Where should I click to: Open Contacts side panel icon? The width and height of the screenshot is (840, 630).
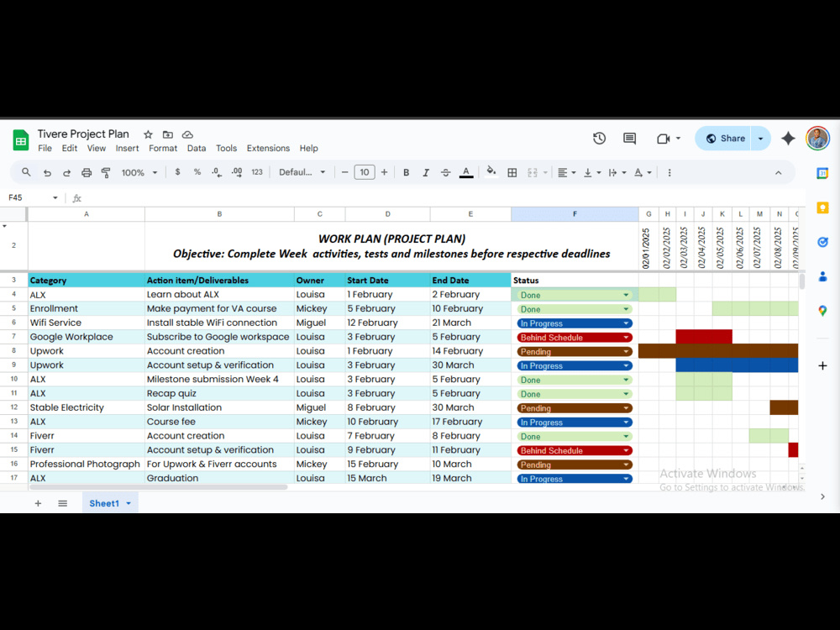pyautogui.click(x=822, y=276)
